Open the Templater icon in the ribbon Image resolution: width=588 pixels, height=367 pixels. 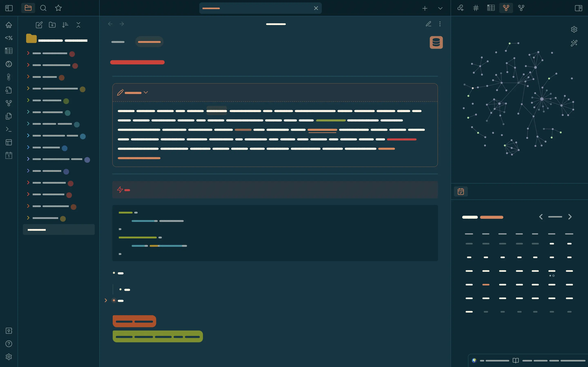9,38
